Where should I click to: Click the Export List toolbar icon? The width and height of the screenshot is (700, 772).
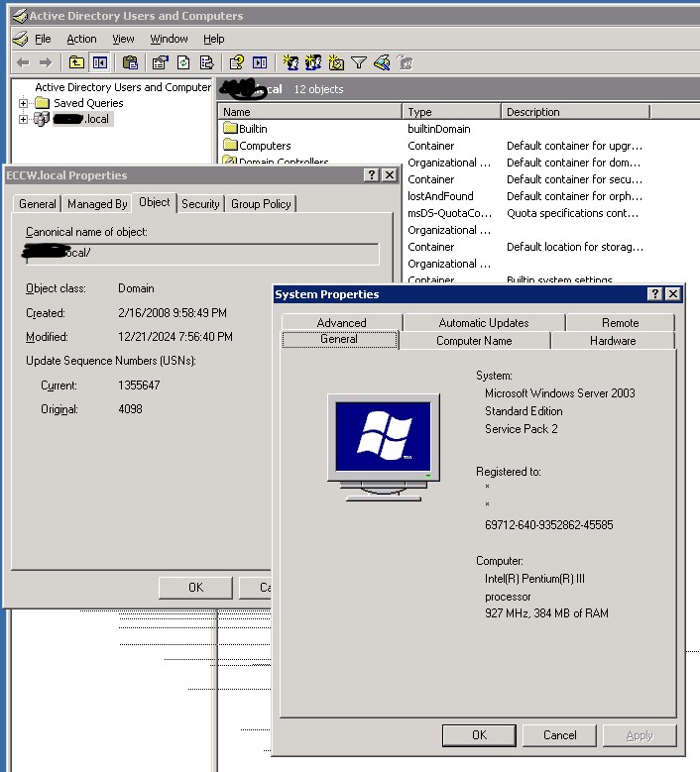[206, 62]
